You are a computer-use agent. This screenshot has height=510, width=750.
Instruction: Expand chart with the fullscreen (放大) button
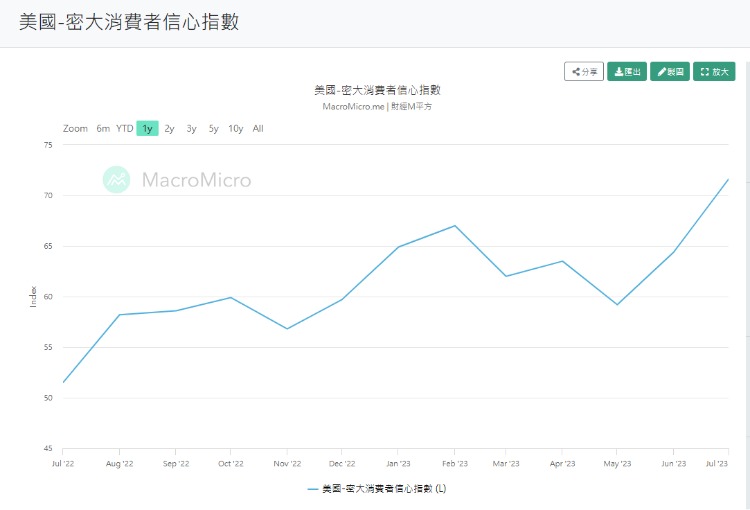click(714, 71)
